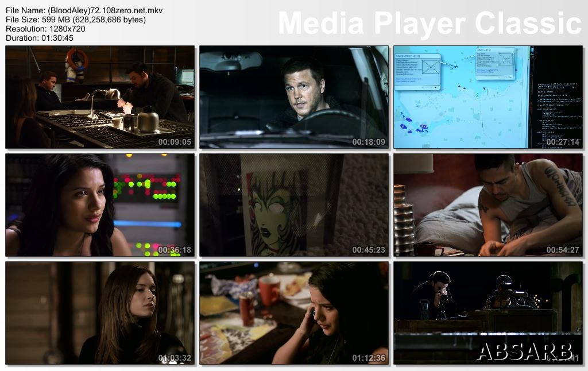Click the 00:54:27 timestamp label
The image size is (588, 371).
click(563, 250)
